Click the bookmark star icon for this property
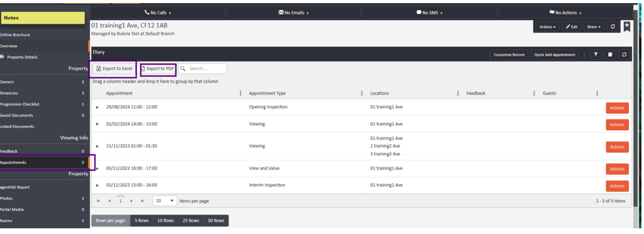This screenshot has width=644, height=234. tap(626, 27)
